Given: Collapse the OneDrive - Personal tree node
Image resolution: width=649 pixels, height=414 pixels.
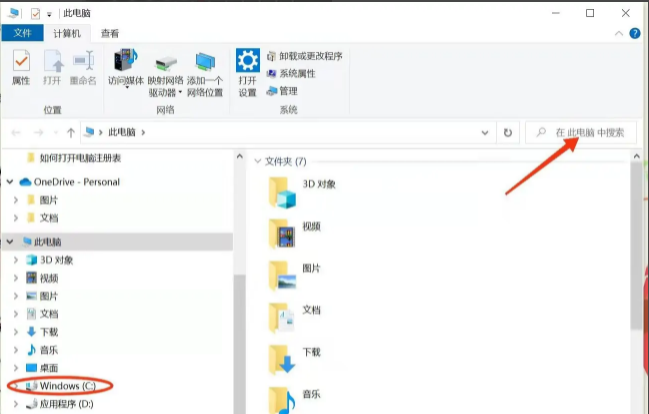Looking at the screenshot, I should pos(10,182).
